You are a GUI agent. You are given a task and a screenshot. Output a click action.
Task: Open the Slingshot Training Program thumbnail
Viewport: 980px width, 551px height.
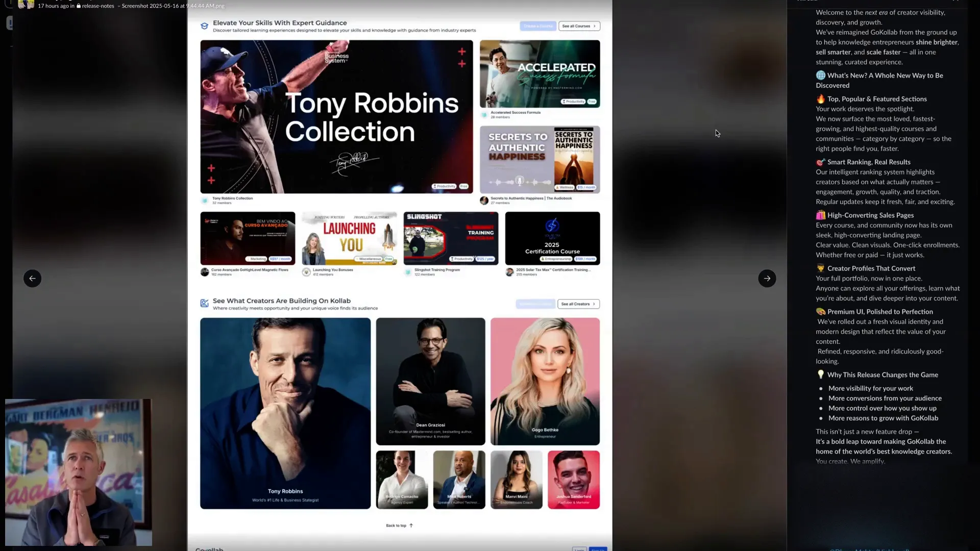451,238
